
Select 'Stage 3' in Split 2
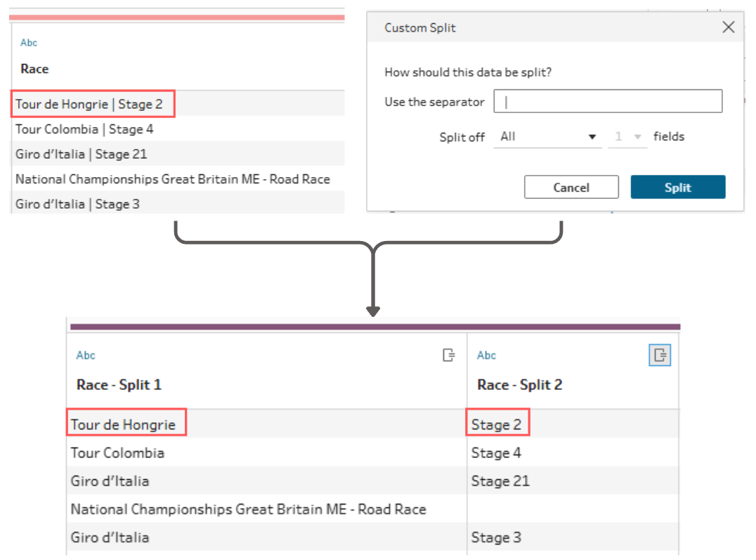(496, 538)
